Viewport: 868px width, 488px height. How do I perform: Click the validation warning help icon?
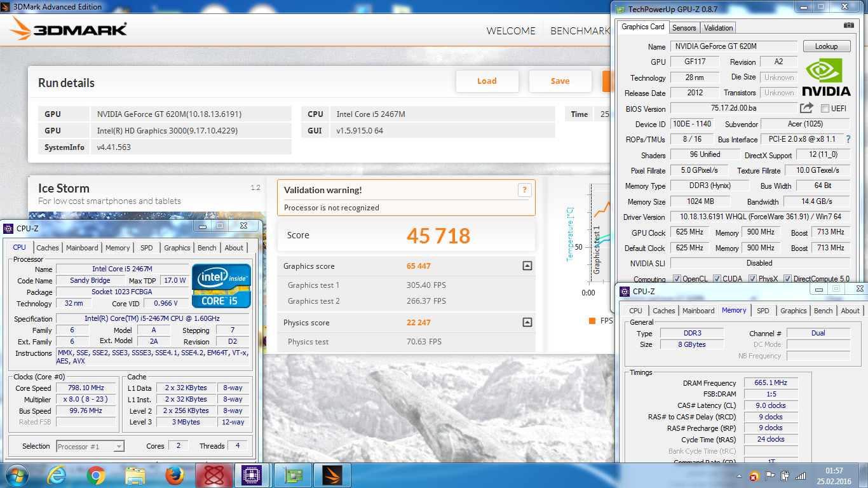(x=524, y=189)
